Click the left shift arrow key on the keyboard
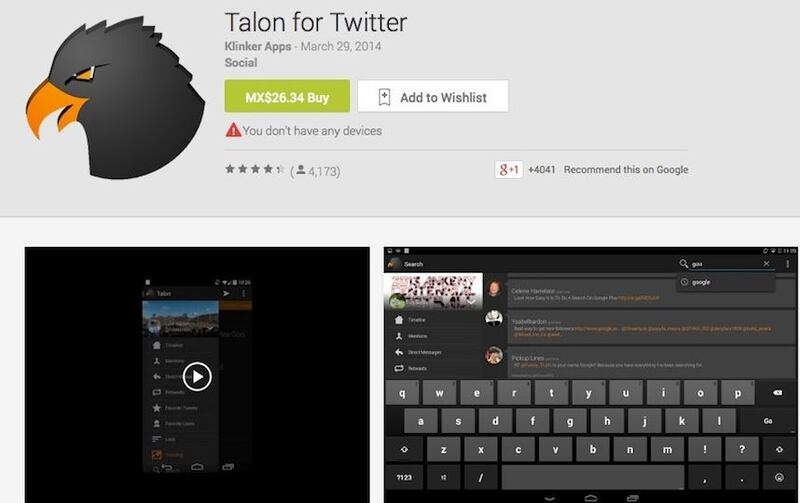Viewport: 800px width, 503px height. pyautogui.click(x=404, y=449)
